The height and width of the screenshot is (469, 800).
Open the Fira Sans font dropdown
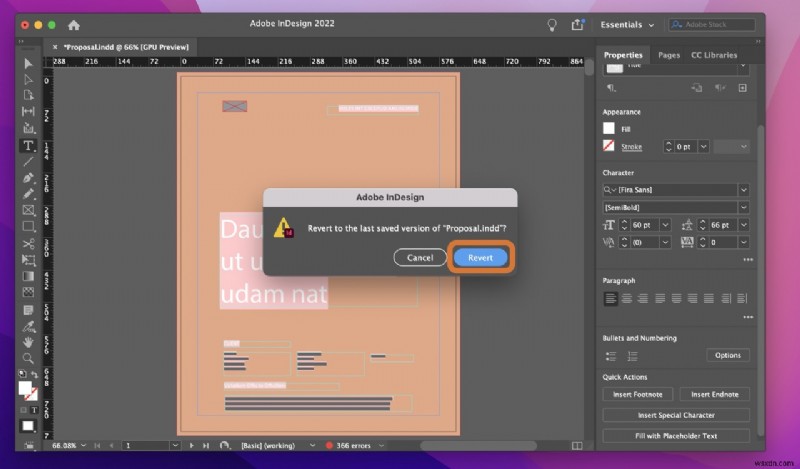(x=743, y=190)
